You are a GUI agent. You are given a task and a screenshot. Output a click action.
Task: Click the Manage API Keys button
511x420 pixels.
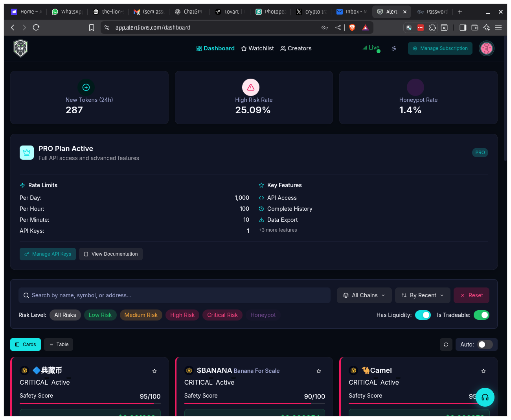tap(48, 254)
